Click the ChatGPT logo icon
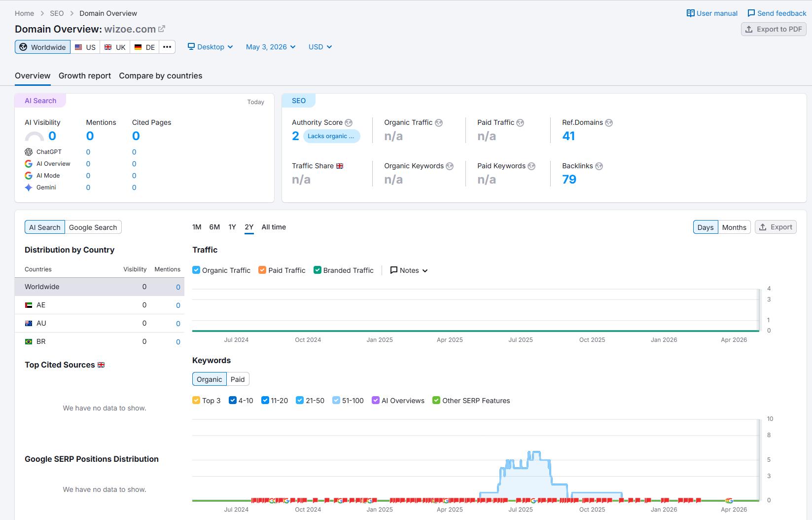 click(x=29, y=152)
